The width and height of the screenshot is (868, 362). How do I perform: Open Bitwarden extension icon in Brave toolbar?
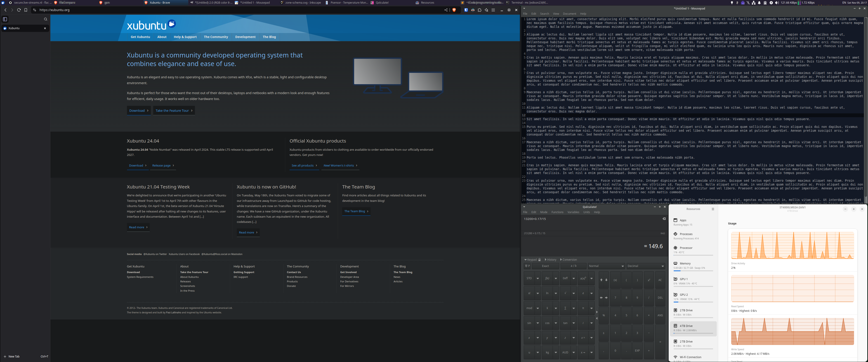[466, 10]
